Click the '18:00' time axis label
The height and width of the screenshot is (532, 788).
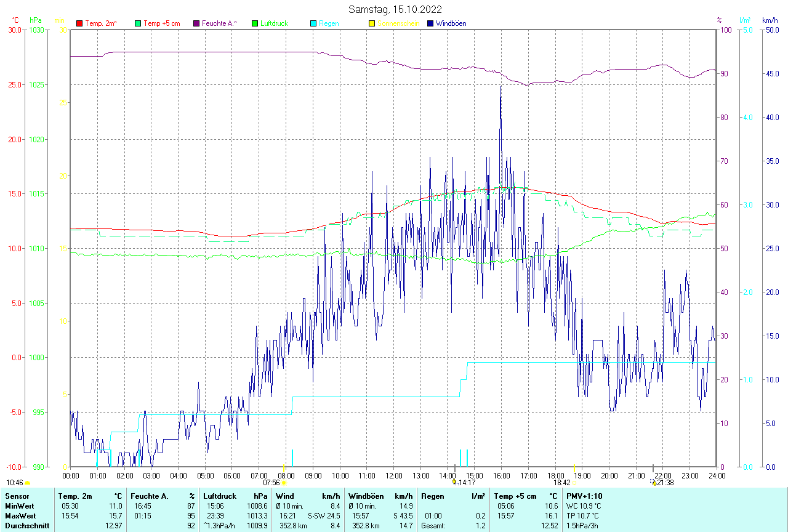tap(555, 476)
